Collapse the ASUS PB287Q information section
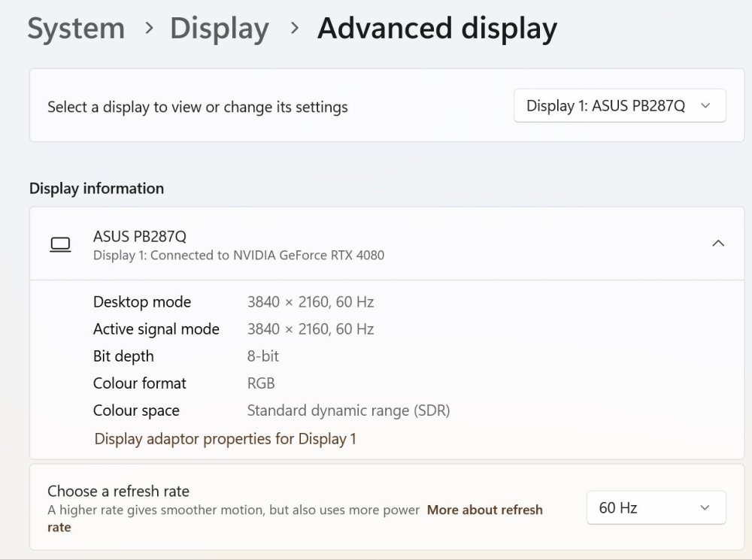The height and width of the screenshot is (560, 752). pyautogui.click(x=718, y=244)
